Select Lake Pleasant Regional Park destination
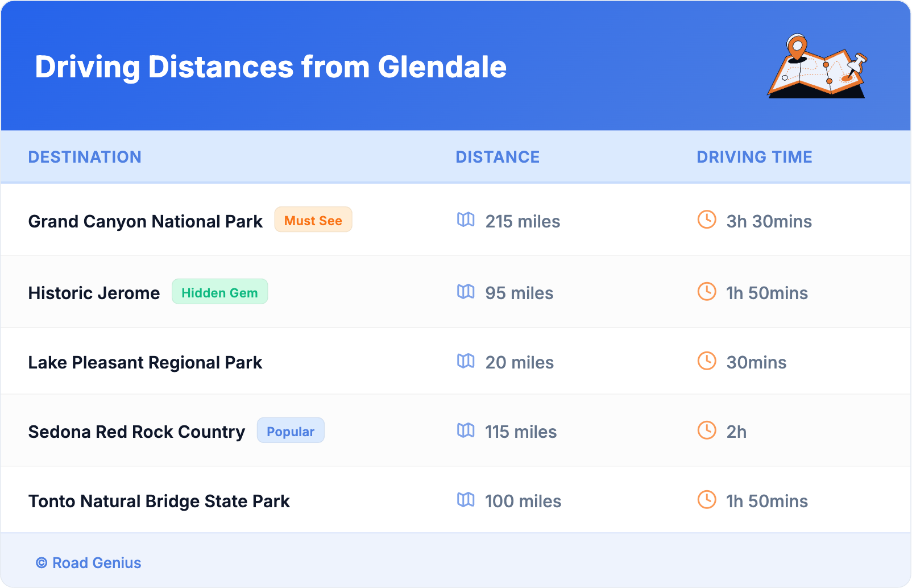Screen dimensions: 912x588 pos(145,362)
